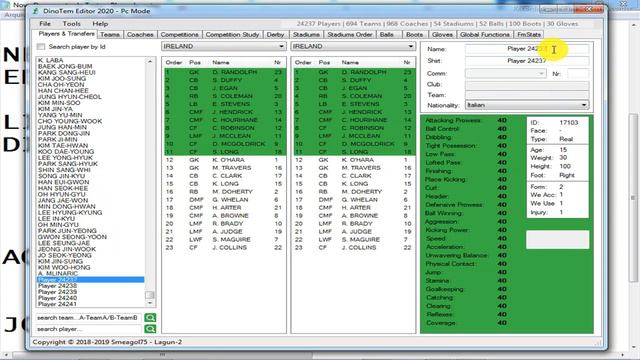Open the Tools menu
Screen dimensions: 640x360
71,24
